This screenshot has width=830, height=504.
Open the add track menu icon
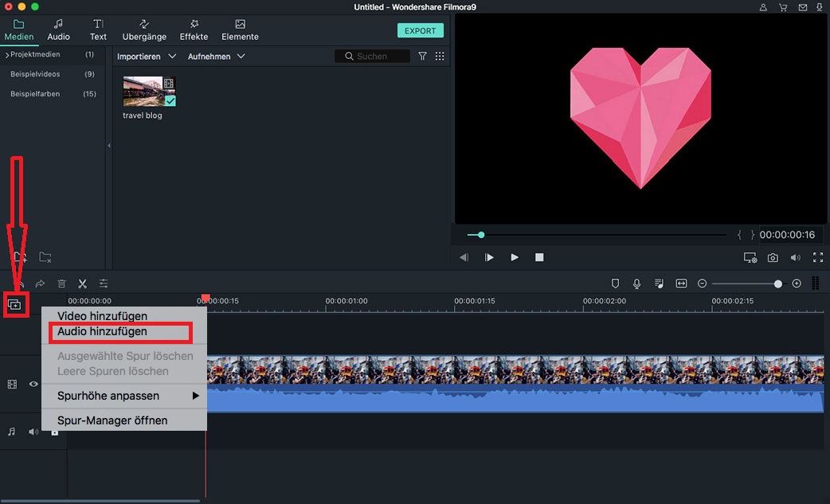pyautogui.click(x=14, y=305)
